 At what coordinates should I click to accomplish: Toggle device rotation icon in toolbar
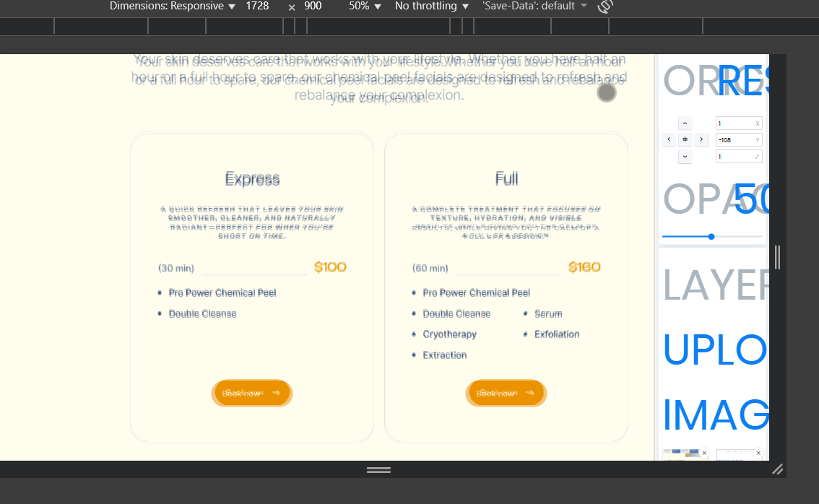click(x=604, y=6)
